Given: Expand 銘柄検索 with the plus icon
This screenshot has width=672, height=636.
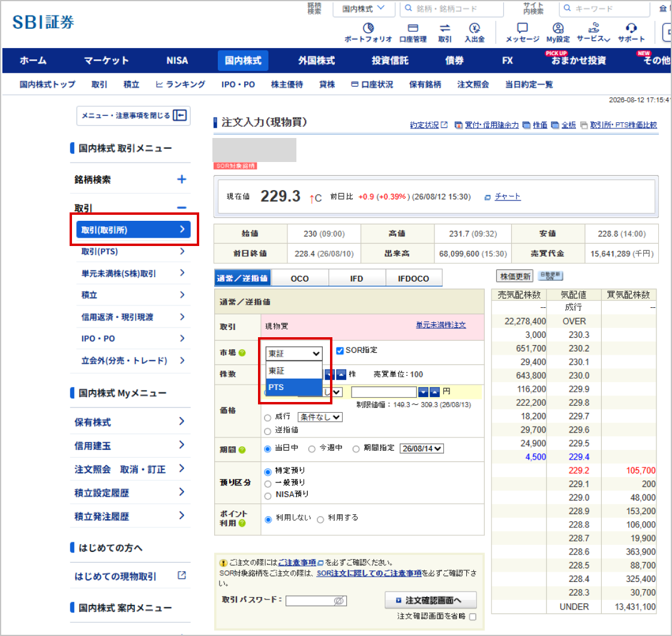Looking at the screenshot, I should click(x=182, y=179).
